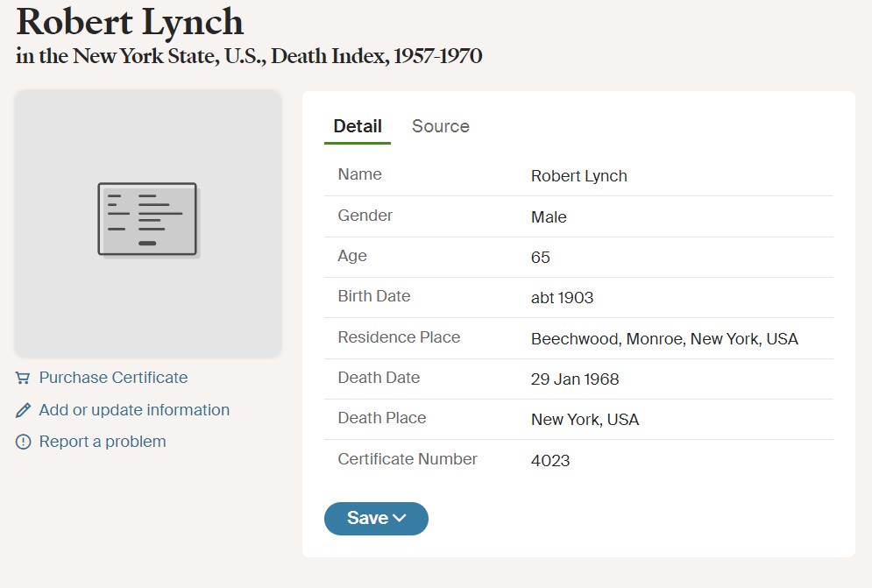872x588 pixels.
Task: Click the Robert Lynch page heading
Action: tap(130, 21)
